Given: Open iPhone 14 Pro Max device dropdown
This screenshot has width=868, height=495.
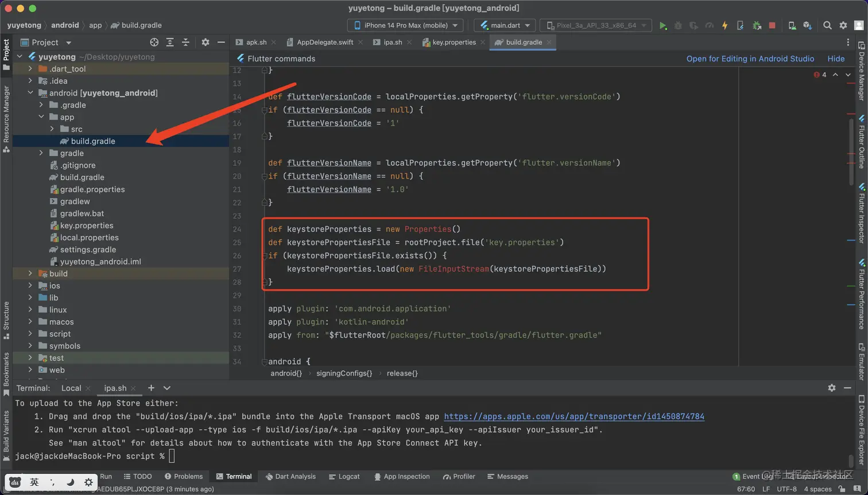Looking at the screenshot, I should point(405,25).
